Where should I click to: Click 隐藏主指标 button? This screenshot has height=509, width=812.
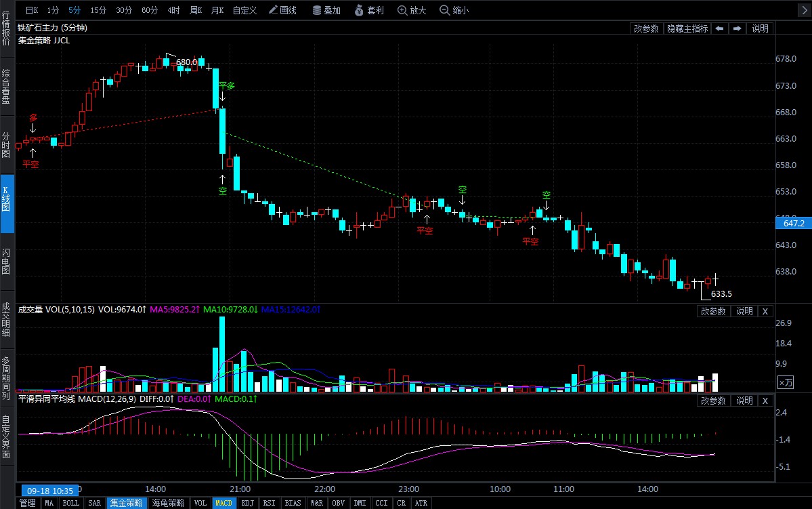[687, 28]
